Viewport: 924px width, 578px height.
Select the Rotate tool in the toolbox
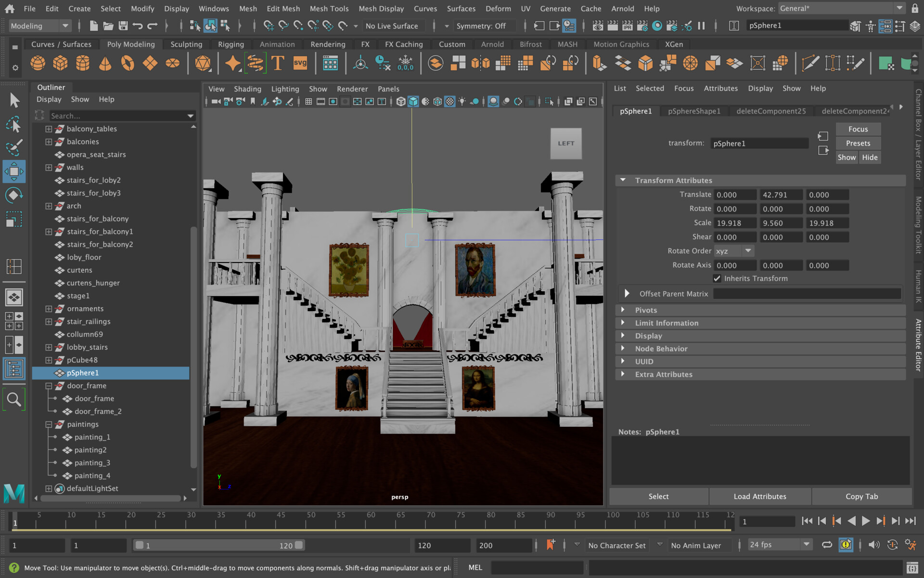click(14, 195)
